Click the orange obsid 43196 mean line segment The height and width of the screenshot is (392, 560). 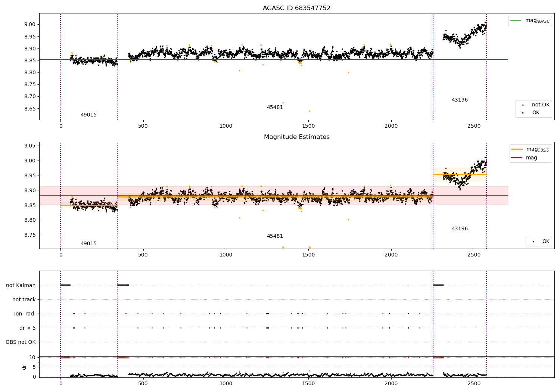(x=460, y=174)
